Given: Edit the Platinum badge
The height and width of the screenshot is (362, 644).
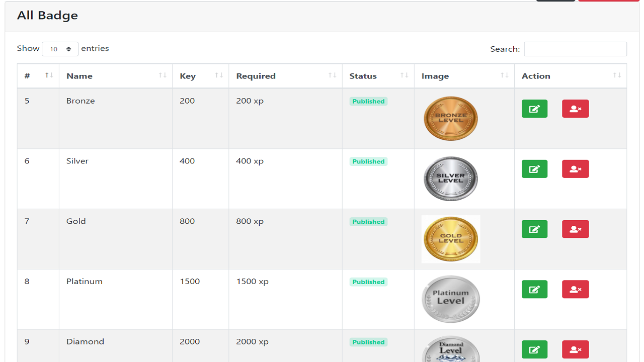Looking at the screenshot, I should click(534, 290).
